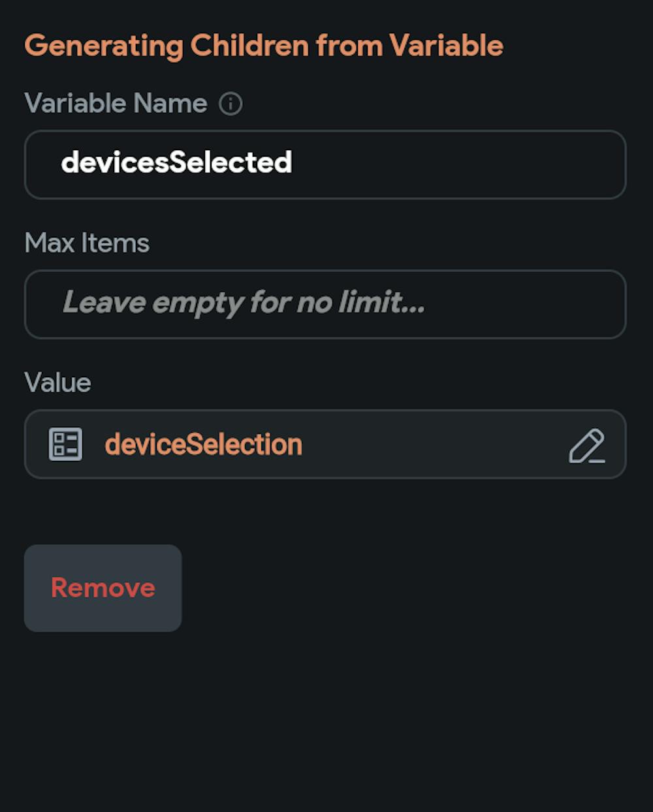The height and width of the screenshot is (812, 653).
Task: Open the deviceSelection value binding
Action: coord(203,445)
